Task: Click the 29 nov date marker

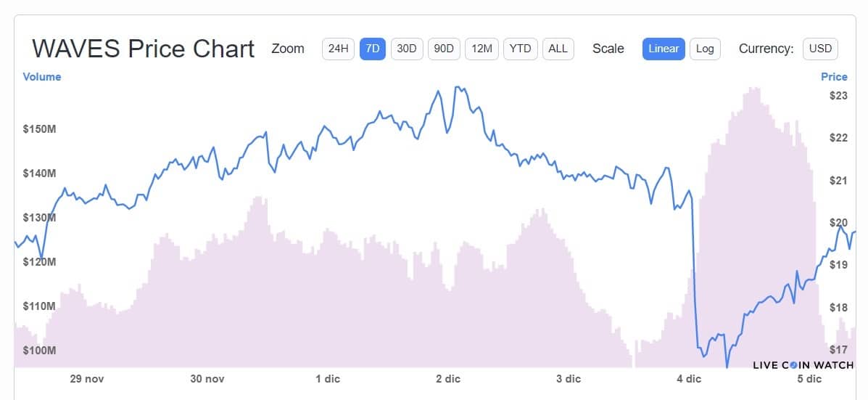Action: pyautogui.click(x=87, y=380)
